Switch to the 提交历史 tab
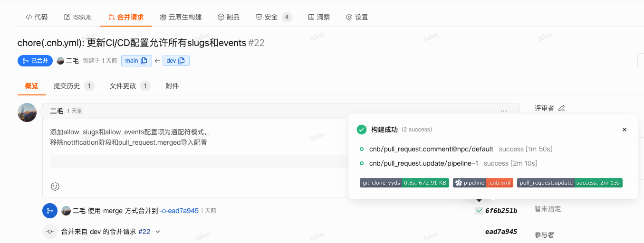The width and height of the screenshot is (644, 243). coord(67,86)
